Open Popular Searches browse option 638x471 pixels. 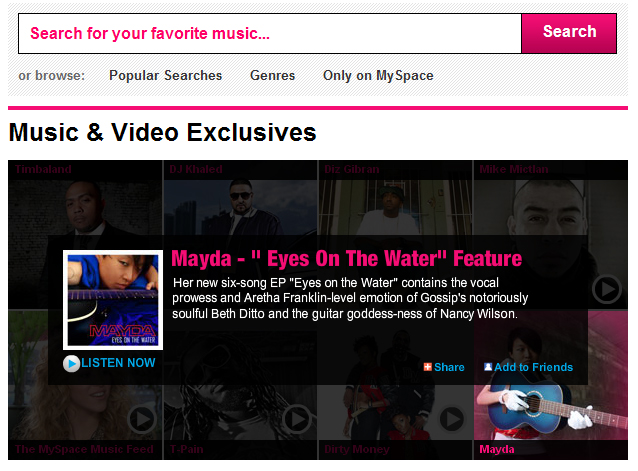(x=166, y=76)
